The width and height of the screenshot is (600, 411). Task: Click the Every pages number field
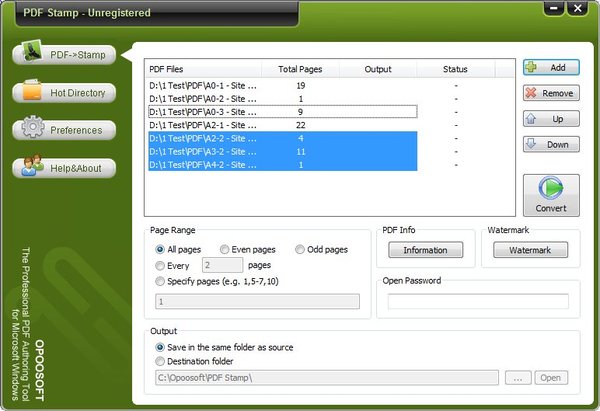pyautogui.click(x=222, y=265)
